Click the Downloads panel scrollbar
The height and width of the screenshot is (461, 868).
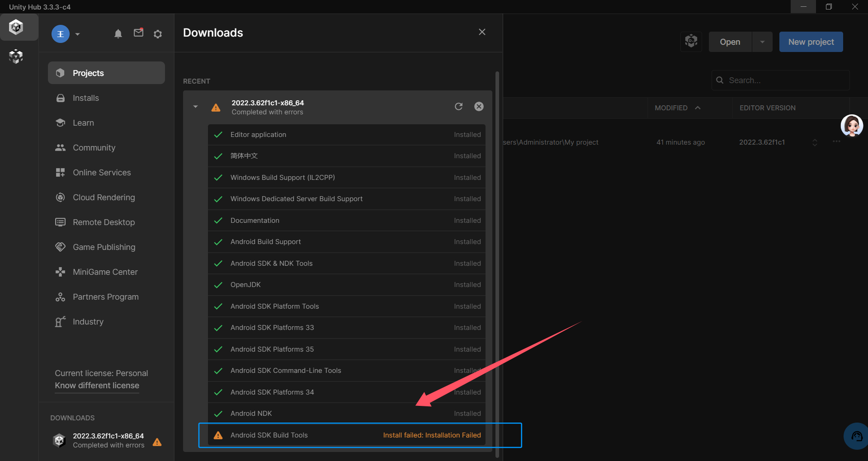(497, 264)
